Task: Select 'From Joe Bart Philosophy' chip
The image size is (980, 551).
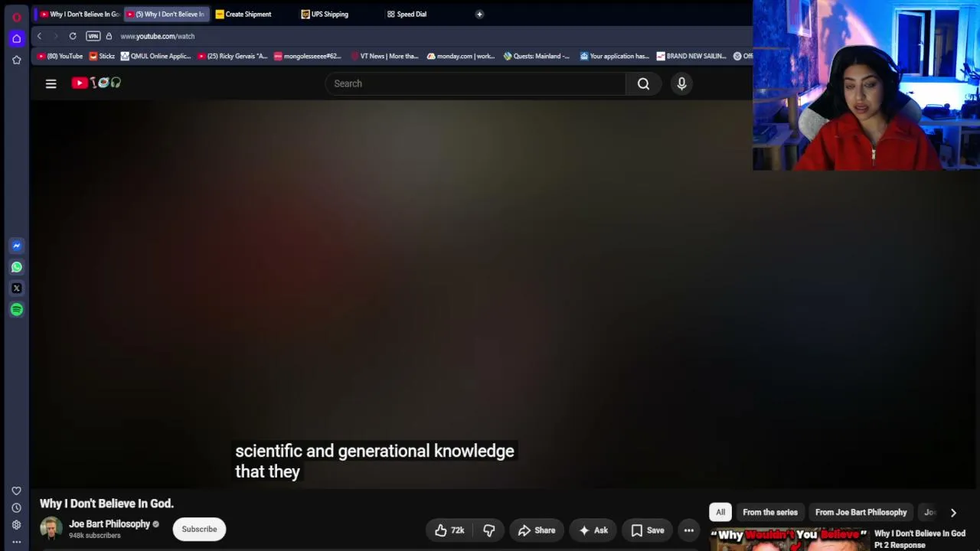Action: point(861,512)
